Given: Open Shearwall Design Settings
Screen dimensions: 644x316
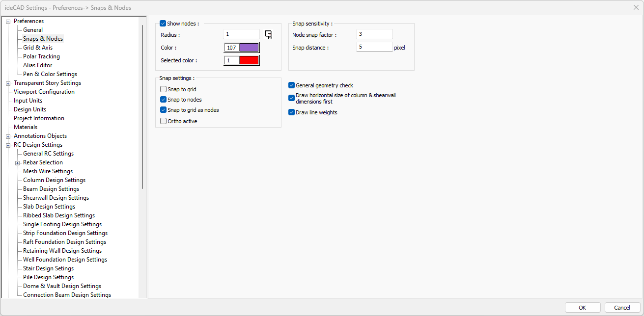Looking at the screenshot, I should click(56, 198).
